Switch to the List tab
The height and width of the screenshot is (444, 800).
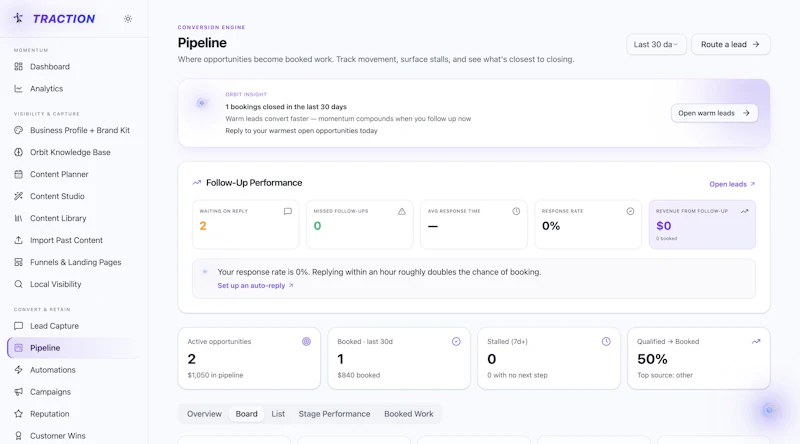[x=278, y=414]
